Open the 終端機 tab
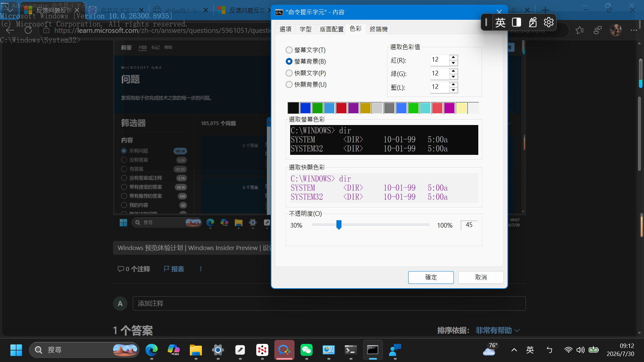644x362 pixels. coord(379,29)
